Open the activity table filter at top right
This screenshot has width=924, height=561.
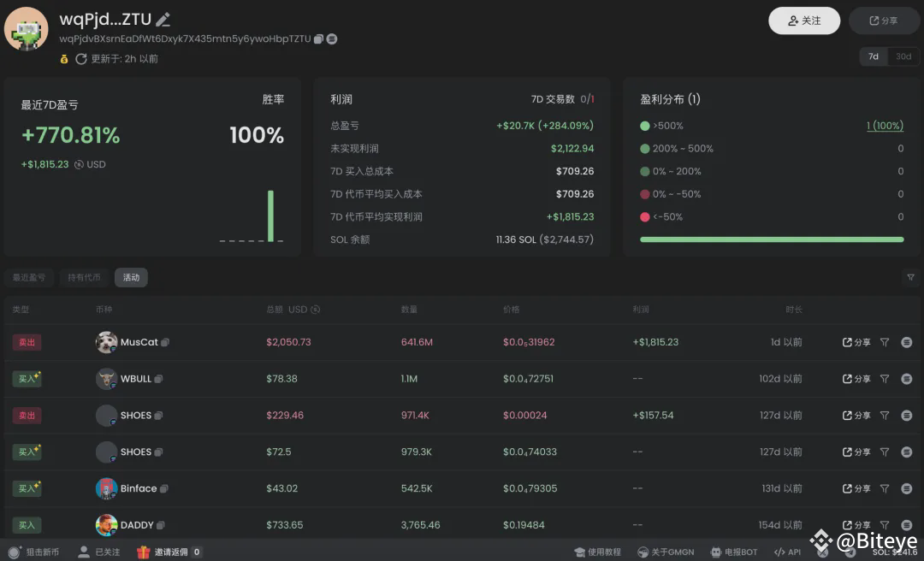coord(910,277)
